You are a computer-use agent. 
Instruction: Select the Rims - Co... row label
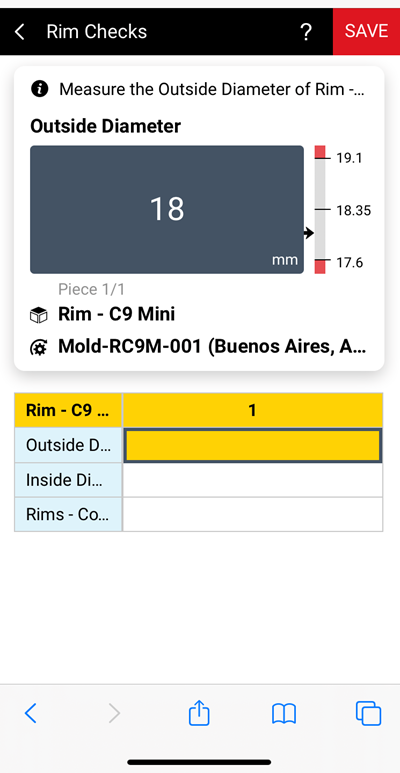68,514
